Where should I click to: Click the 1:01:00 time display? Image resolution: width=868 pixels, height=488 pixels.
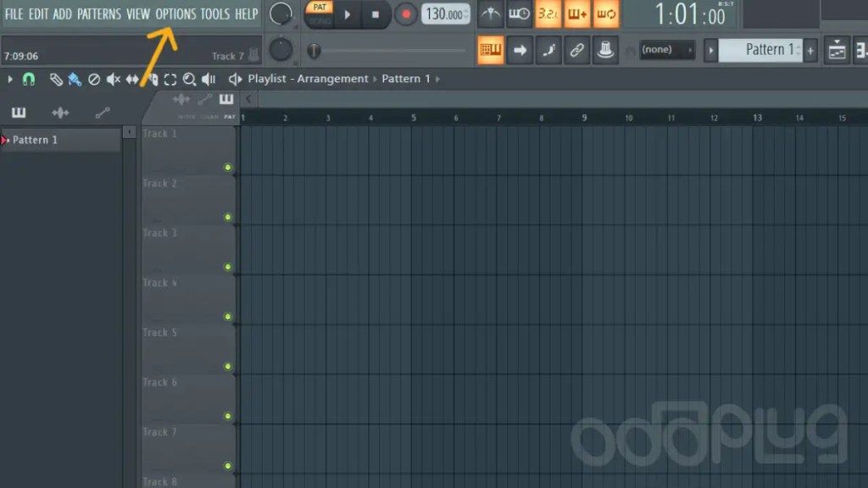click(689, 14)
